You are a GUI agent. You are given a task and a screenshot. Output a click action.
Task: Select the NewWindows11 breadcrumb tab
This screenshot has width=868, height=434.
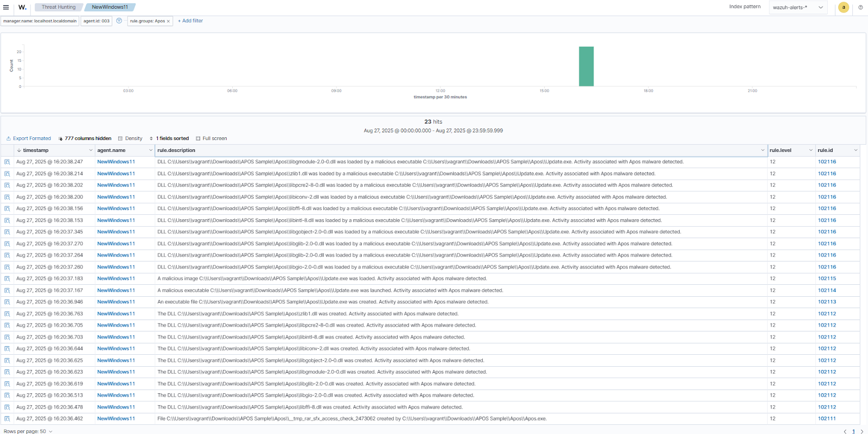[x=110, y=7]
